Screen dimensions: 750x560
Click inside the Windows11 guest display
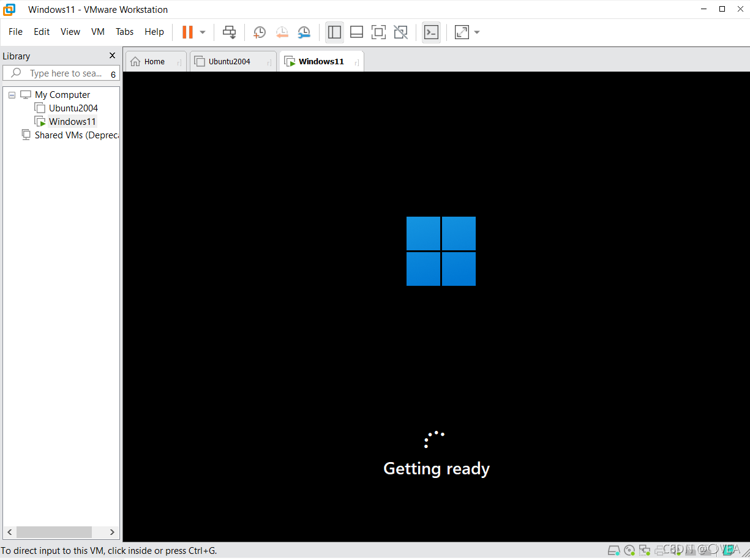coord(436,306)
